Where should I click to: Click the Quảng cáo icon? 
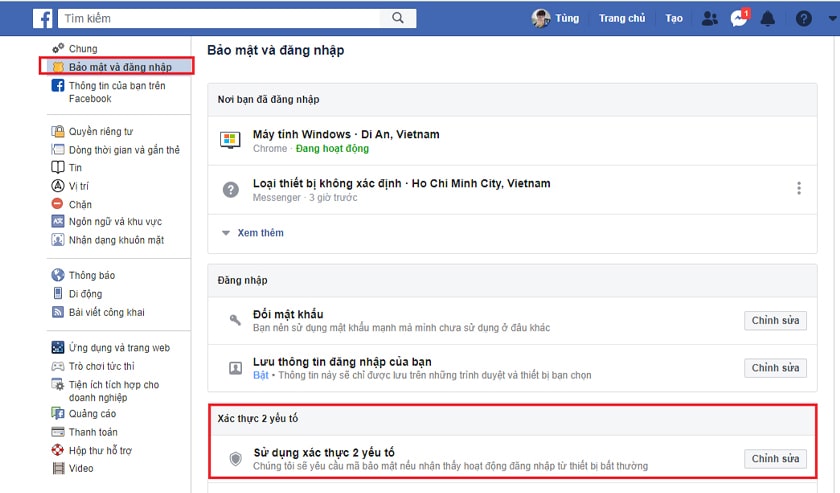click(58, 413)
